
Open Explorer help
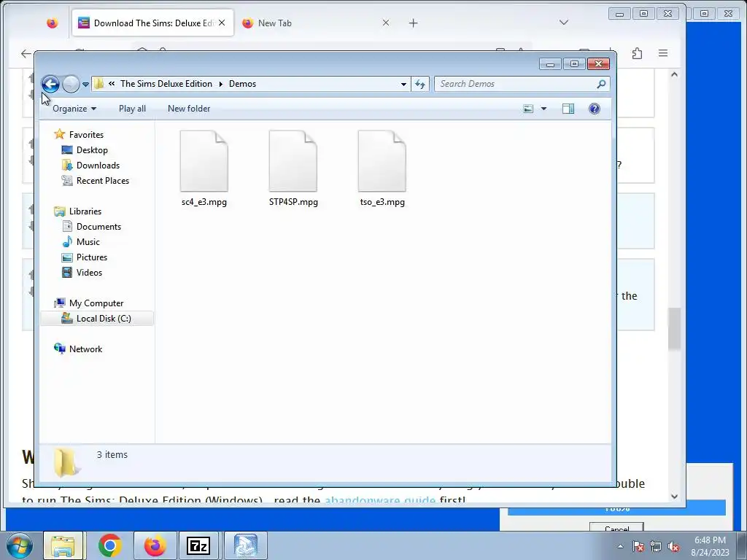pyautogui.click(x=594, y=109)
